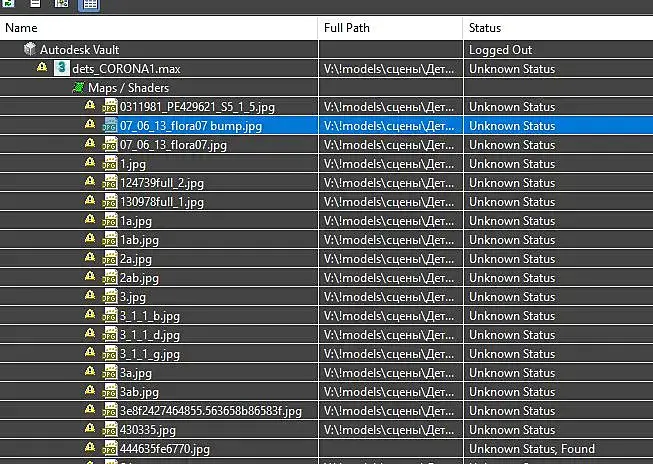Click the warning icon beside dets_CORONA1.max
This screenshot has width=653, height=464.
(42, 67)
